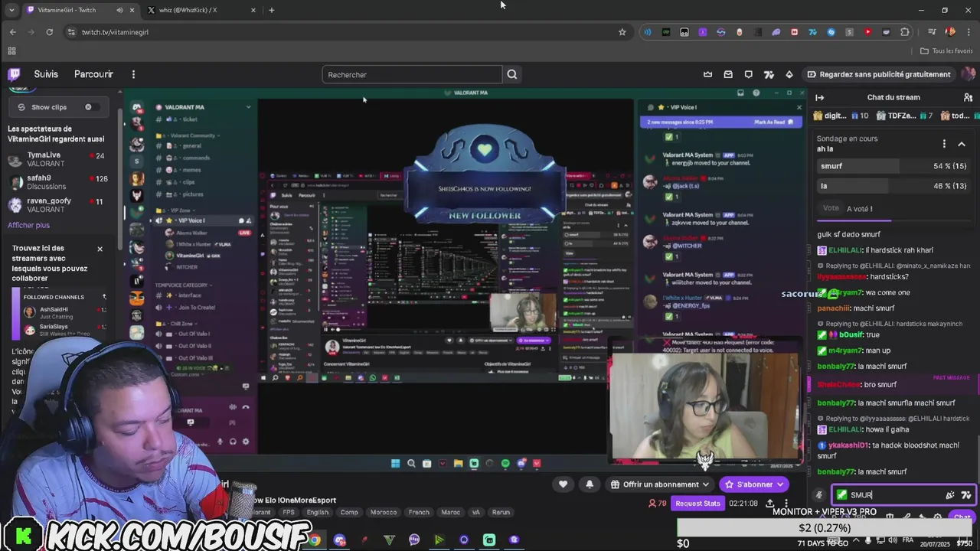The image size is (980, 551).
Task: Open the Turbo icon in the top bar
Action: 769,74
